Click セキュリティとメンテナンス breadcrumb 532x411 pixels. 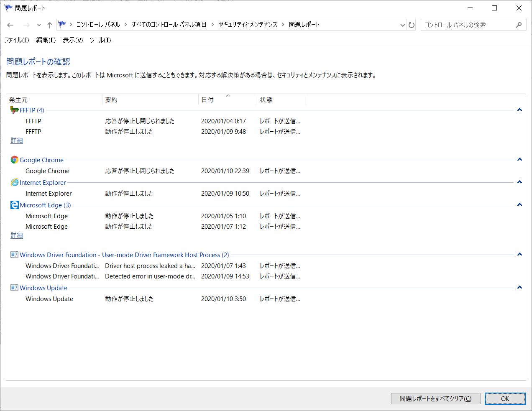point(248,25)
